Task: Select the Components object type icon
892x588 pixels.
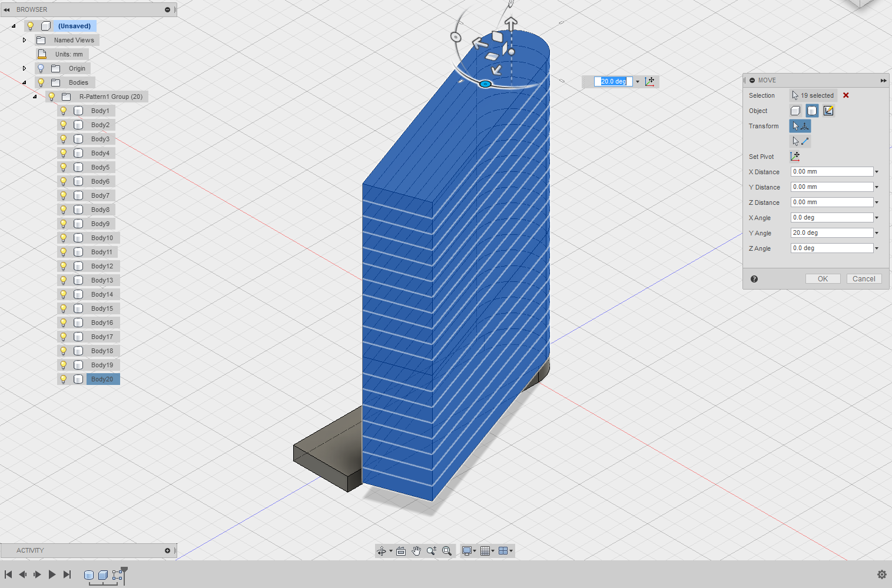Action: click(x=795, y=111)
